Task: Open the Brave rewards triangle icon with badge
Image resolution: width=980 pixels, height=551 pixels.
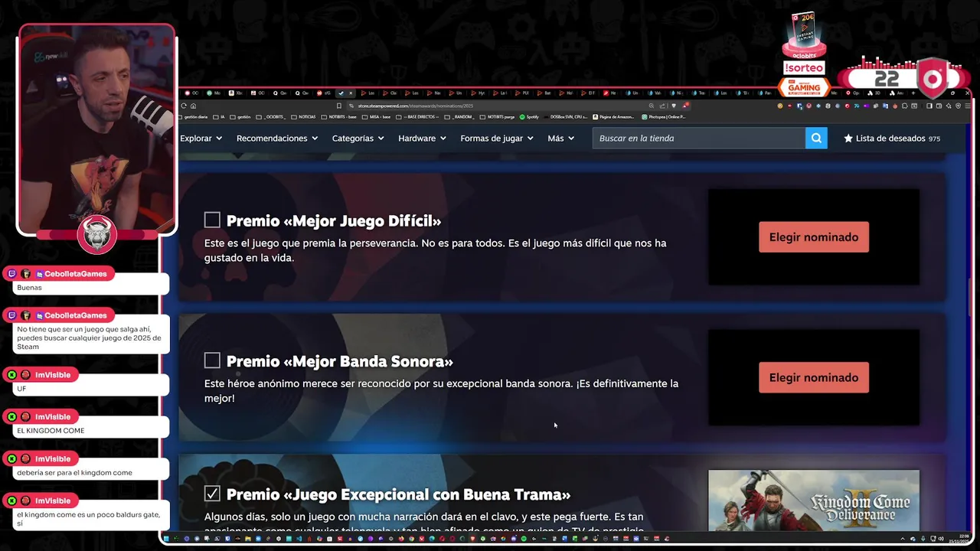Action: point(685,105)
